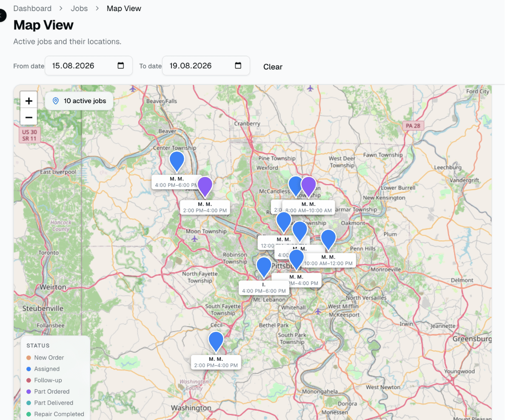The width and height of the screenshot is (505, 420).
Task: Click the Assigned blue legend swatch
Action: click(x=29, y=369)
